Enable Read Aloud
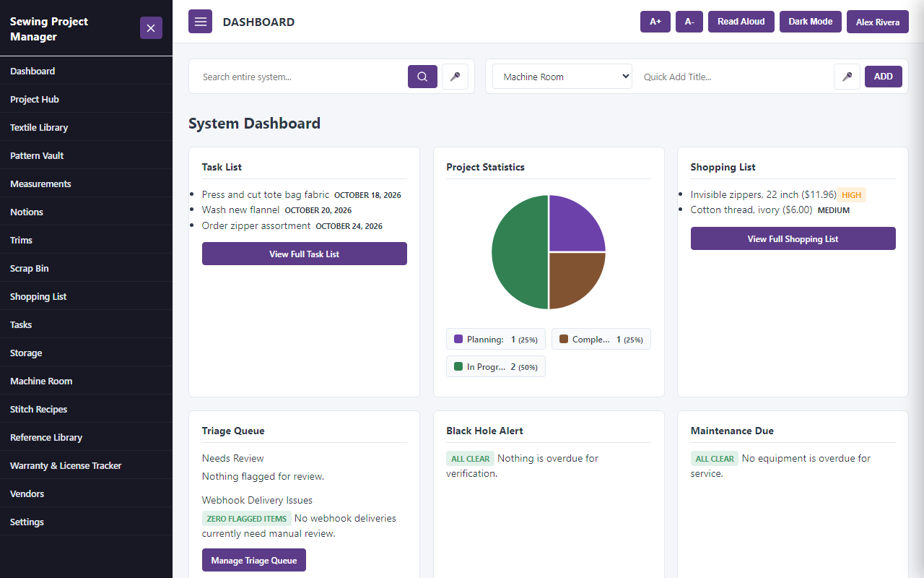Image resolution: width=924 pixels, height=578 pixels. click(741, 22)
